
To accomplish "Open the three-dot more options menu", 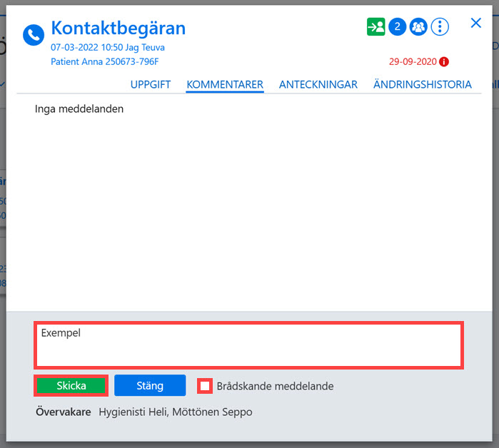I will tap(440, 26).
